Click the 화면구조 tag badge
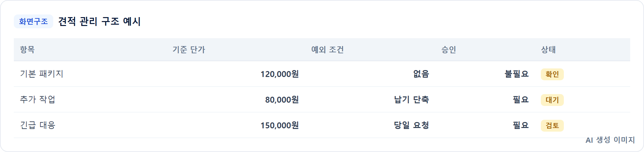This screenshot has height=152, width=644. pos(33,21)
